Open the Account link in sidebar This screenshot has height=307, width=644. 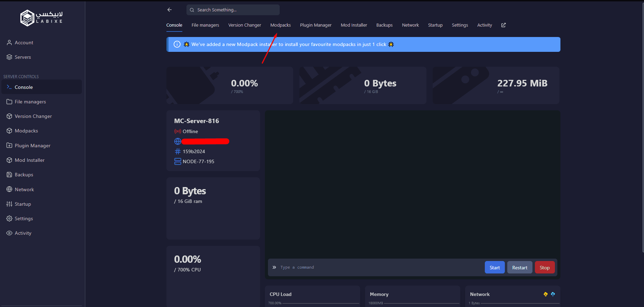pos(24,43)
